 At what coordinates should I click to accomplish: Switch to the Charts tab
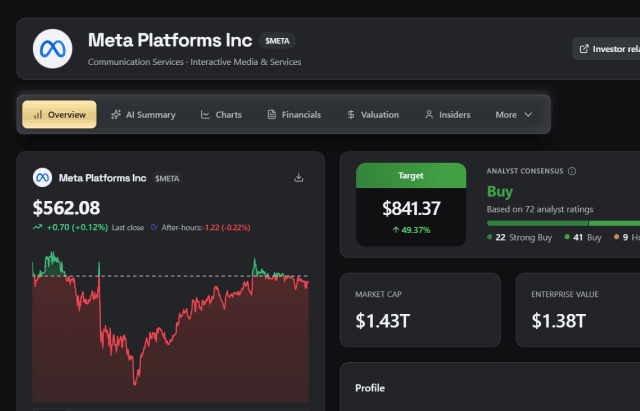pos(221,115)
